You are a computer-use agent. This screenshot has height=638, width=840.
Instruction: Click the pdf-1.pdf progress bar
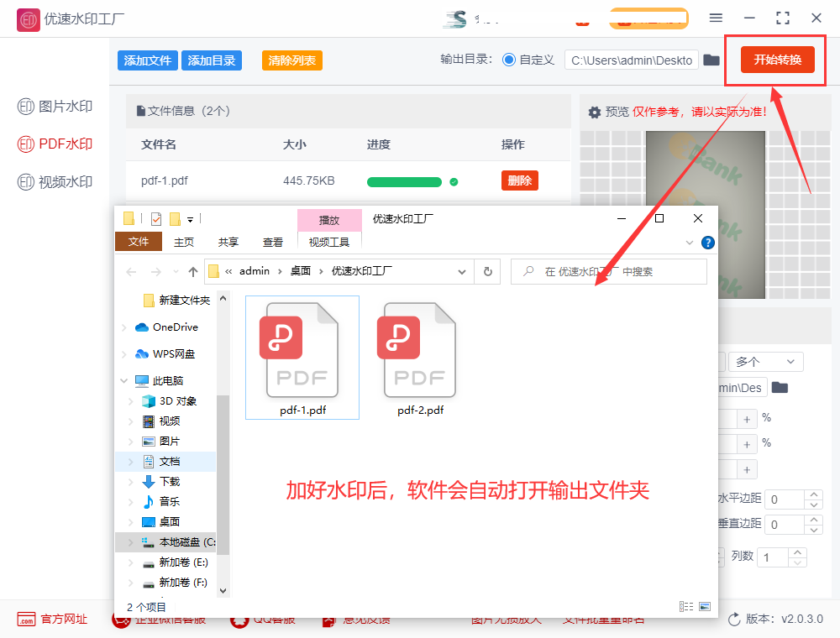(x=404, y=182)
